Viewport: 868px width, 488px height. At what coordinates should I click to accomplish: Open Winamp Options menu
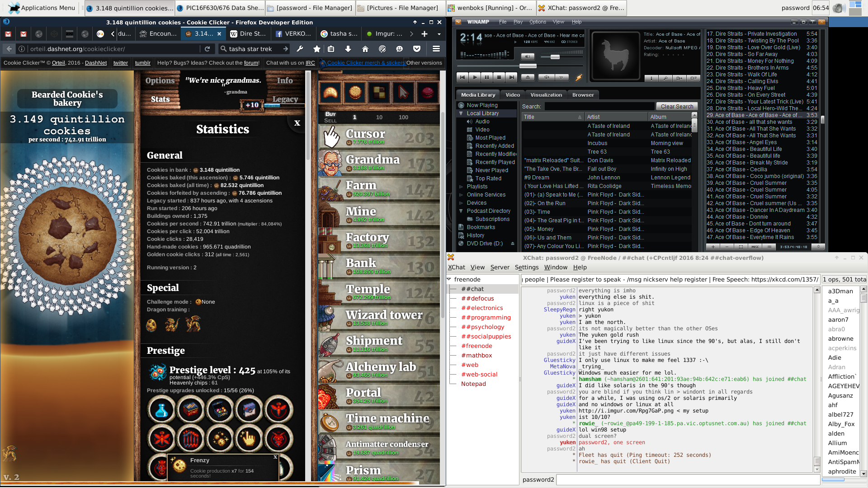pos(538,22)
